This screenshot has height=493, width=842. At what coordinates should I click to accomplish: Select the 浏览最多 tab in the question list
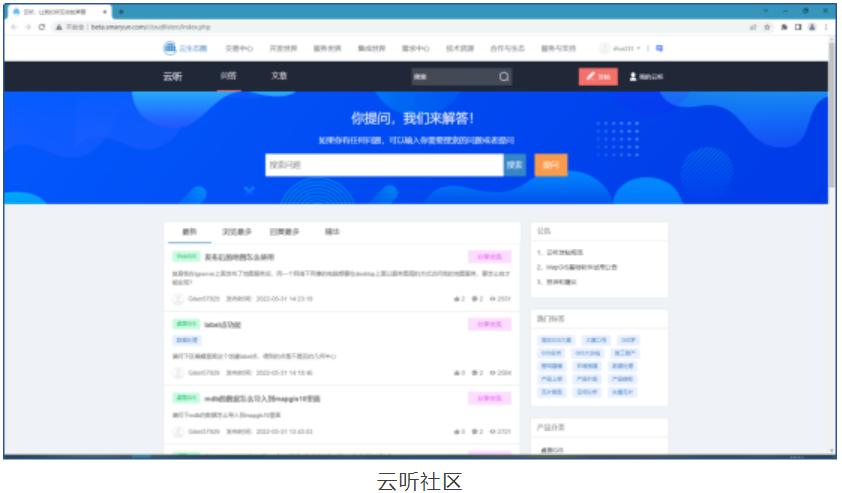click(236, 232)
